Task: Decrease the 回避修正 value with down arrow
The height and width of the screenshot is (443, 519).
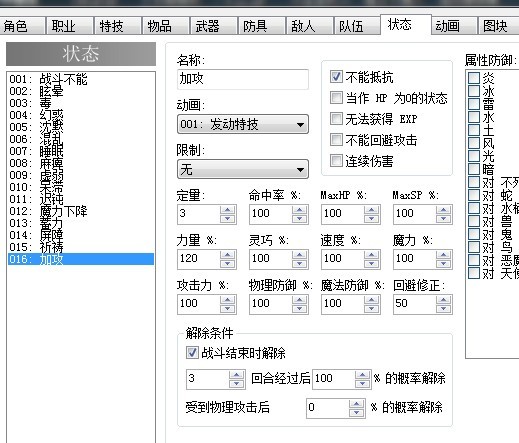Action: click(444, 309)
